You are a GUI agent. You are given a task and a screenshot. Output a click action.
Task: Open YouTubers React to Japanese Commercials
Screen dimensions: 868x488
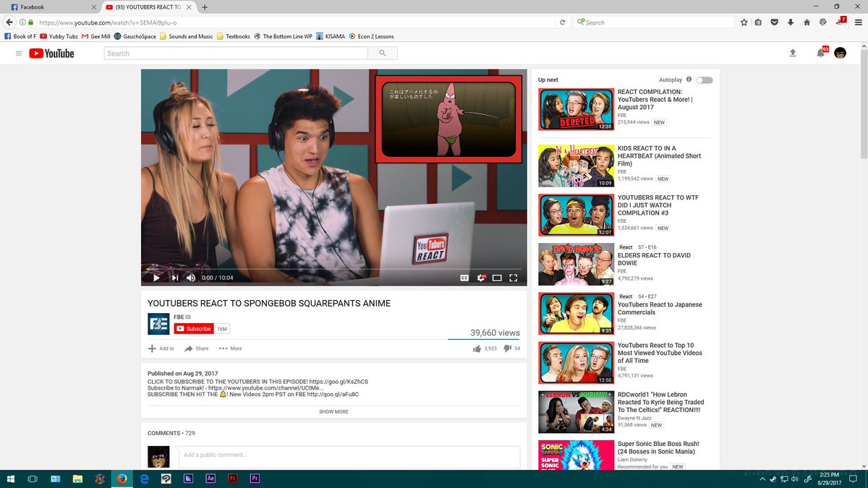[660, 309]
